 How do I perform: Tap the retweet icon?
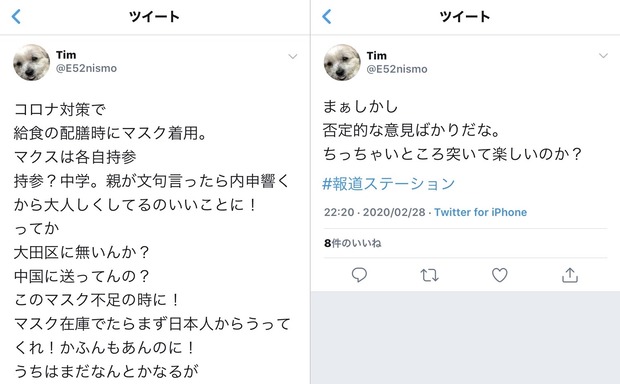coord(429,275)
